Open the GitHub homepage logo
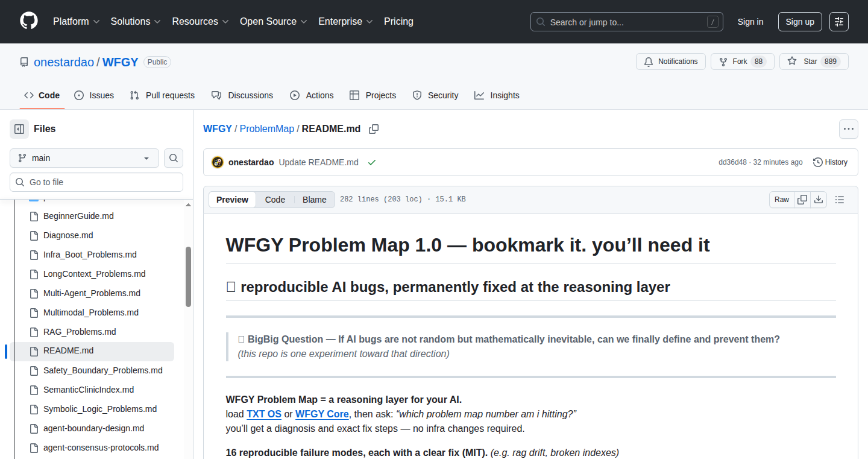The height and width of the screenshot is (459, 868). click(29, 22)
